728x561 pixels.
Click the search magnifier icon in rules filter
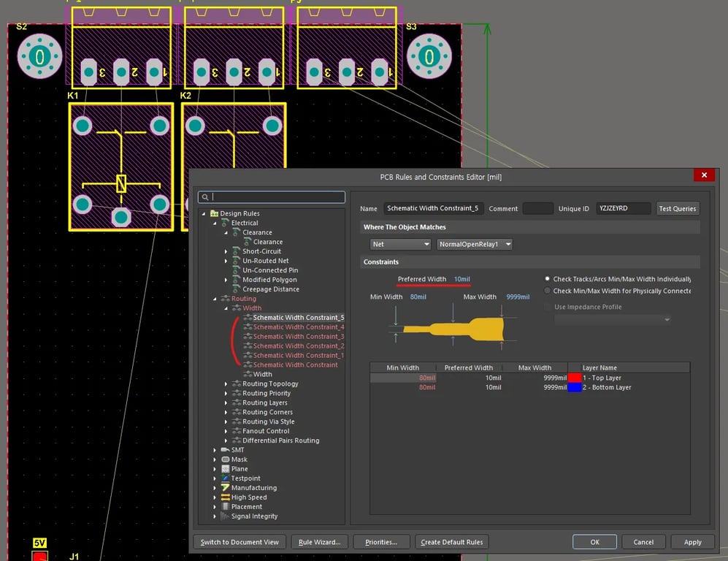click(206, 197)
